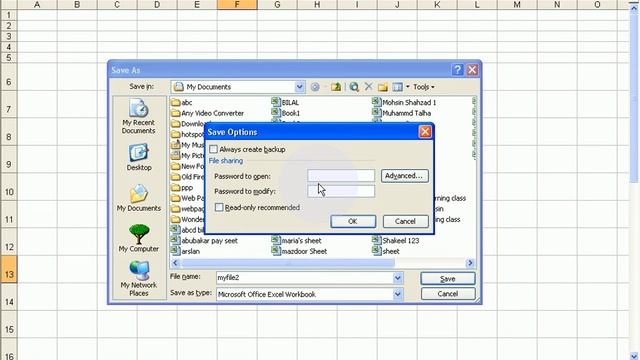Viewport: 640px width, 360px height.
Task: Expand Save as type dropdown
Action: (398, 294)
